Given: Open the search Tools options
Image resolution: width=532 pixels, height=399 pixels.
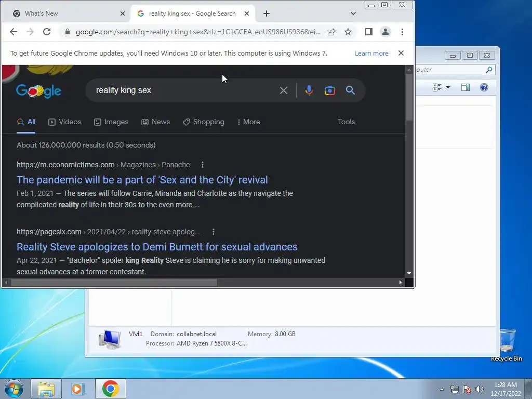Looking at the screenshot, I should pyautogui.click(x=346, y=122).
